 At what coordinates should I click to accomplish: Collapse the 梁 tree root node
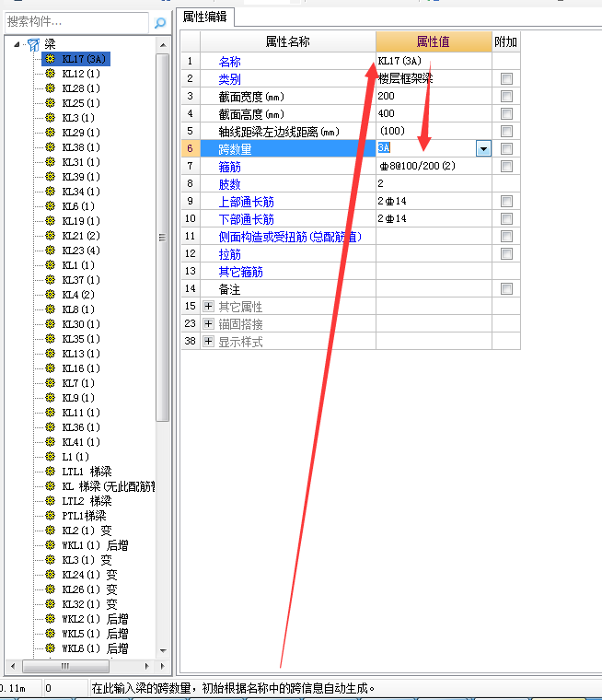pos(17,44)
